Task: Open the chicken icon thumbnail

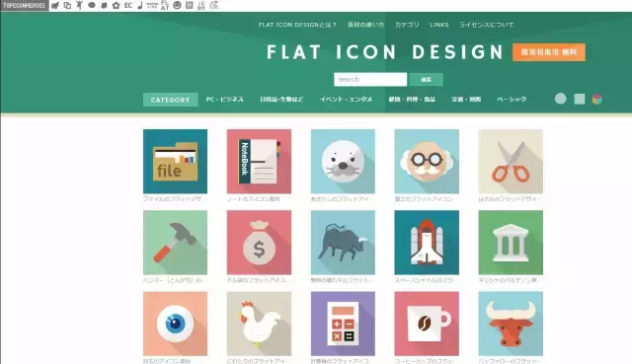Action: click(x=259, y=324)
